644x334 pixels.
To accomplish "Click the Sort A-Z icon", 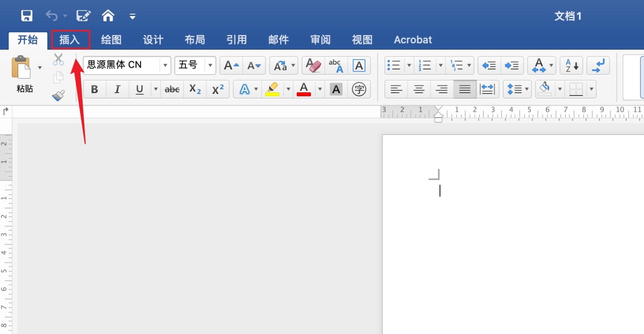I will (x=572, y=65).
